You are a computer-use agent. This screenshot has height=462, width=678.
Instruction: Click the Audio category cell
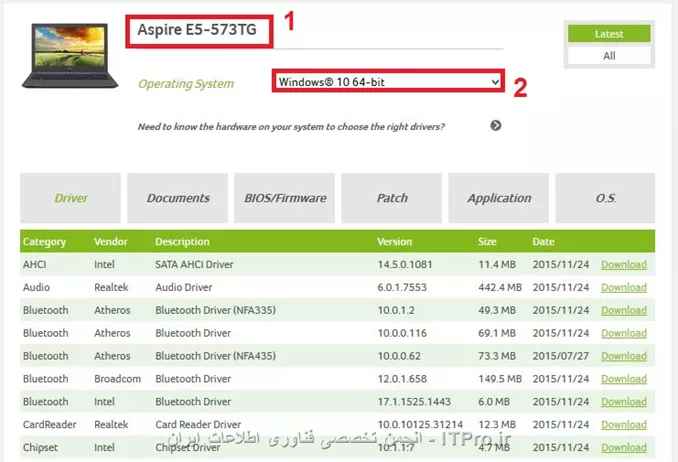tap(36, 287)
